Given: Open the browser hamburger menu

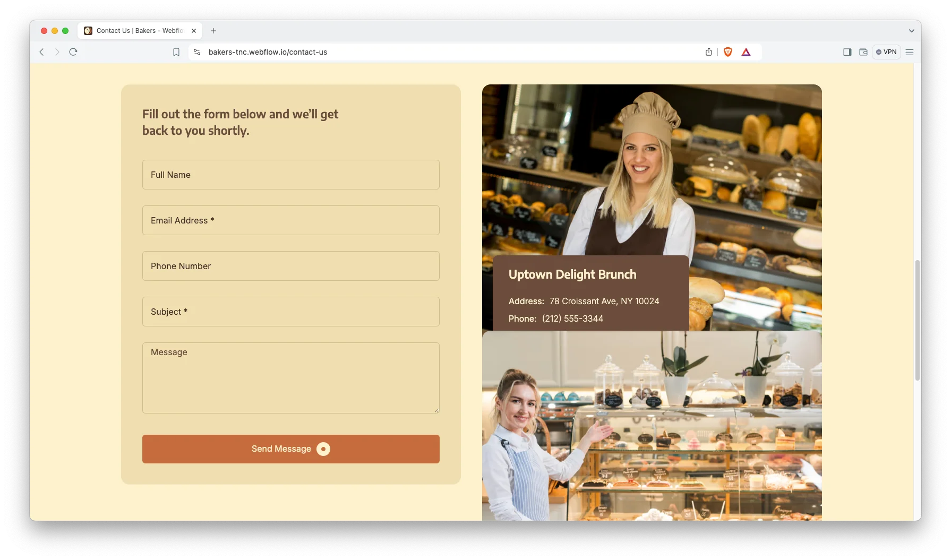Looking at the screenshot, I should click(x=910, y=52).
